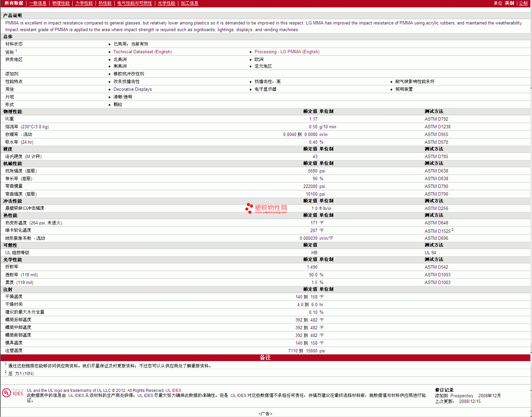This screenshot has height=417, width=532.
Task: Click the 清晰/透明 appearance value
Action: pos(123,97)
